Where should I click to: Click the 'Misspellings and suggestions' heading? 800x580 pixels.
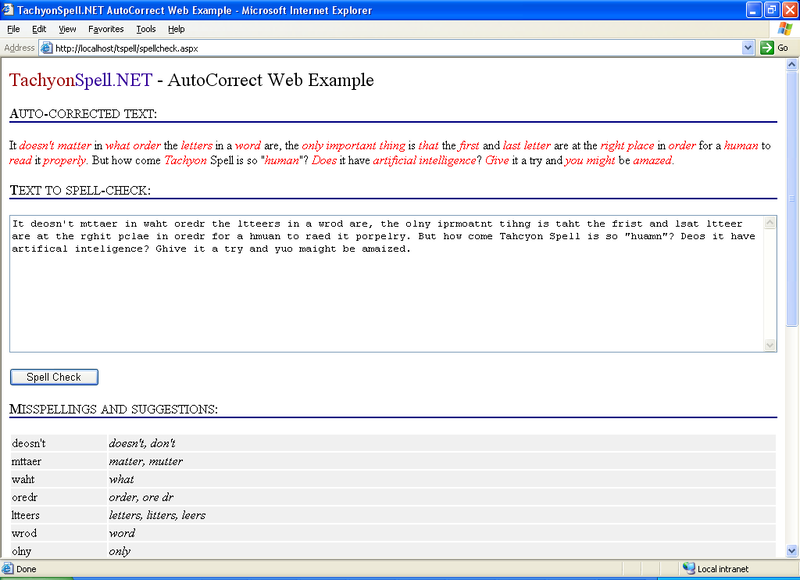point(113,409)
